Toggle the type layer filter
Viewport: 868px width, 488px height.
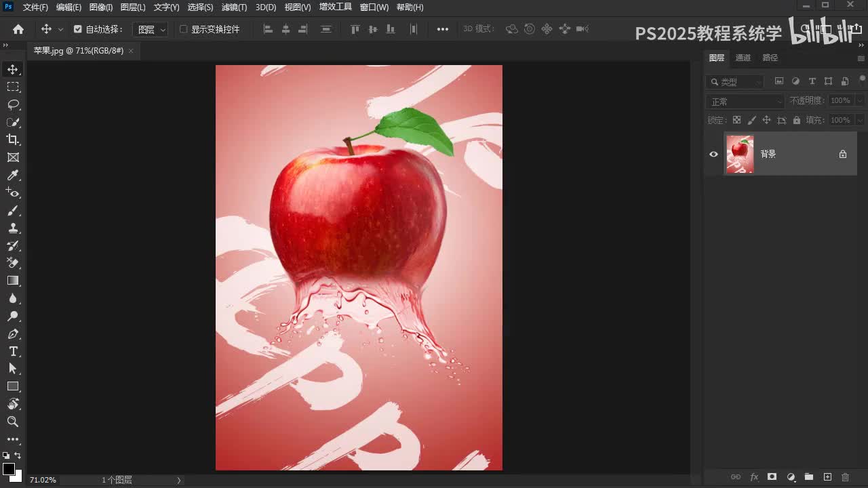click(x=812, y=81)
